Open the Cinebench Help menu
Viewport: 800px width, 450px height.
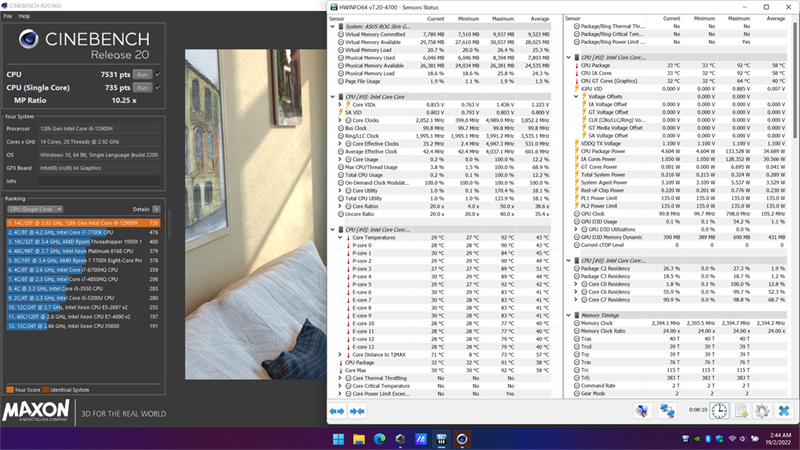pyautogui.click(x=24, y=16)
